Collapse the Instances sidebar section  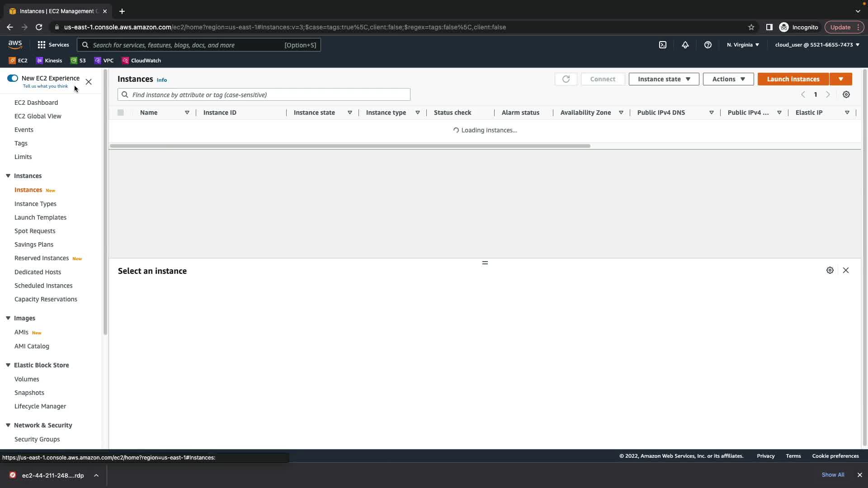8,176
